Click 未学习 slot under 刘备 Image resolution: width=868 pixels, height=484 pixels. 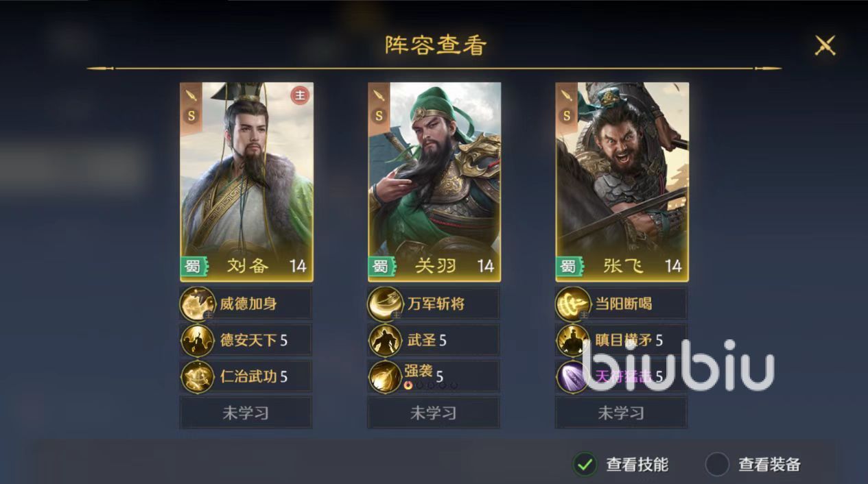(x=246, y=413)
